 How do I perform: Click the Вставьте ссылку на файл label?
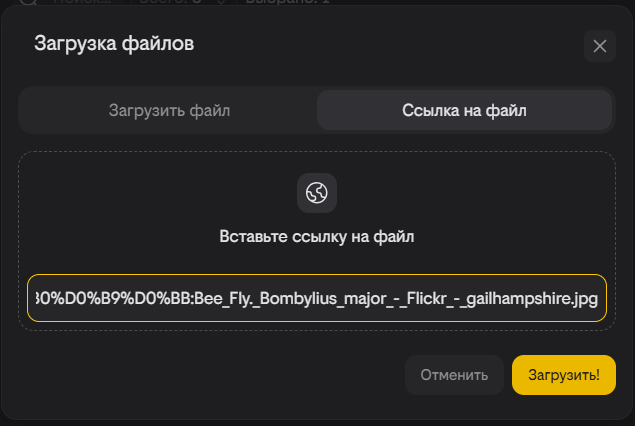316,237
